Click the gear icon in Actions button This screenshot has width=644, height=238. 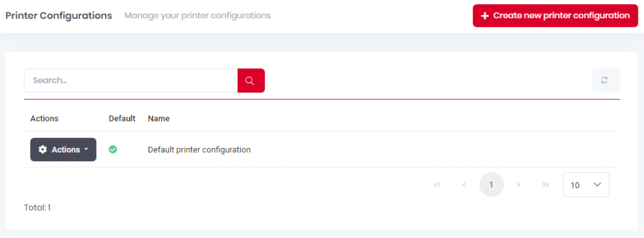coord(43,150)
